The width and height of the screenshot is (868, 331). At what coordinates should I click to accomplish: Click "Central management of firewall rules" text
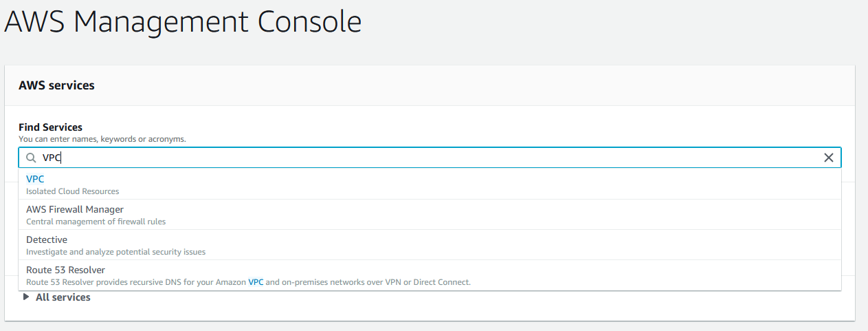[x=96, y=222]
